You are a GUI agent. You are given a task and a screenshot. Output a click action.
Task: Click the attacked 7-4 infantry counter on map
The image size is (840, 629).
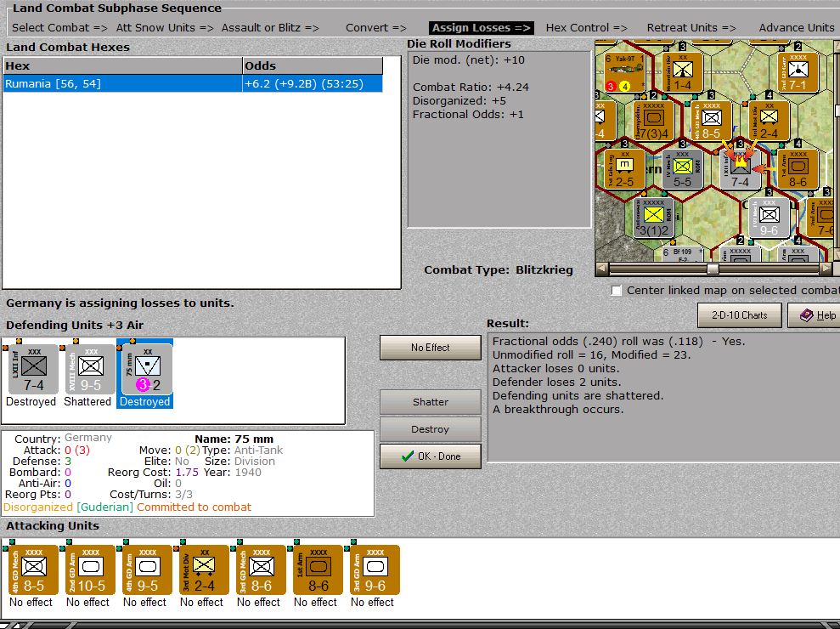pos(740,168)
